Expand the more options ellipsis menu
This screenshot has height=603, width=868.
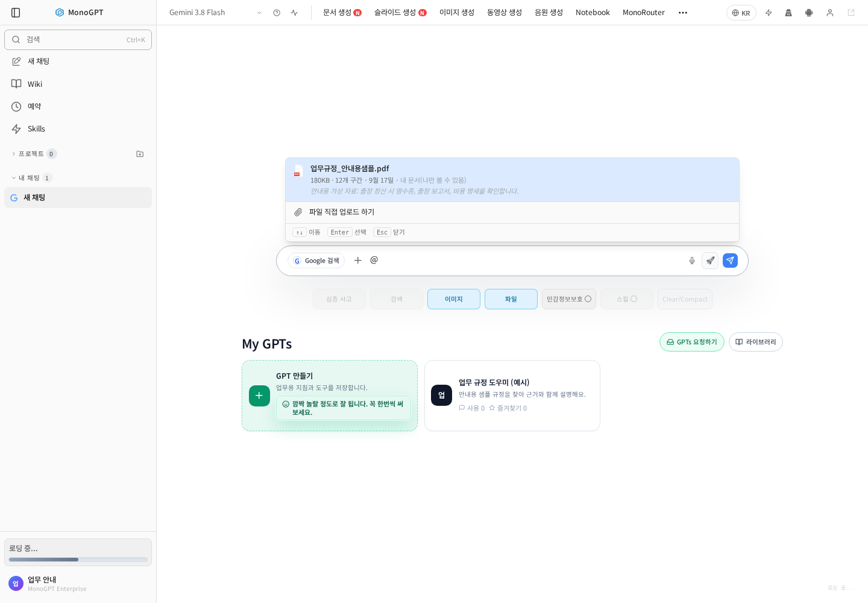(683, 13)
